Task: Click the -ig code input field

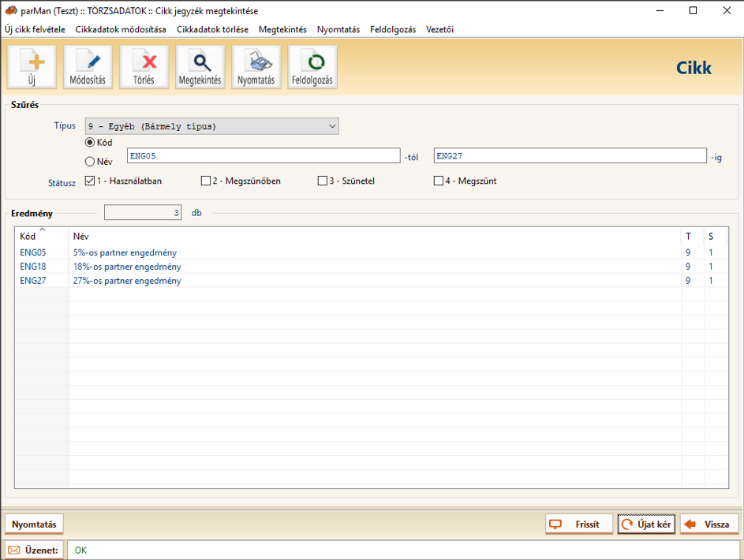Action: (x=570, y=156)
